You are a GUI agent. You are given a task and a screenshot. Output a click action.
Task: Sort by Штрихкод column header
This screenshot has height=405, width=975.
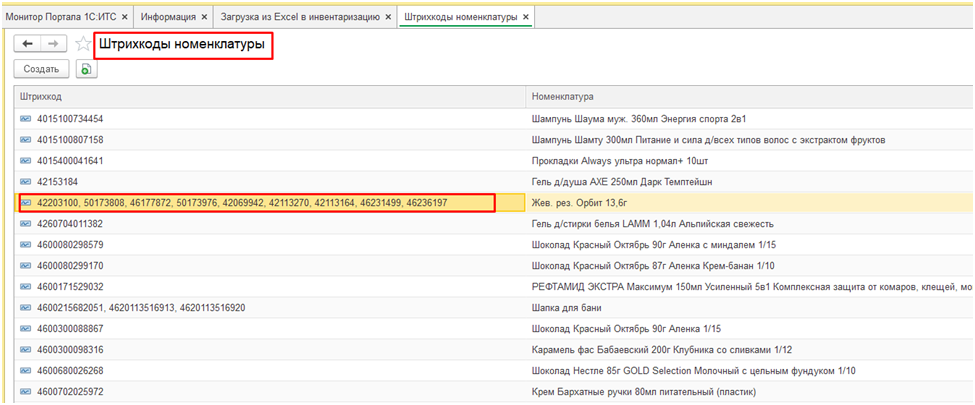[270, 96]
